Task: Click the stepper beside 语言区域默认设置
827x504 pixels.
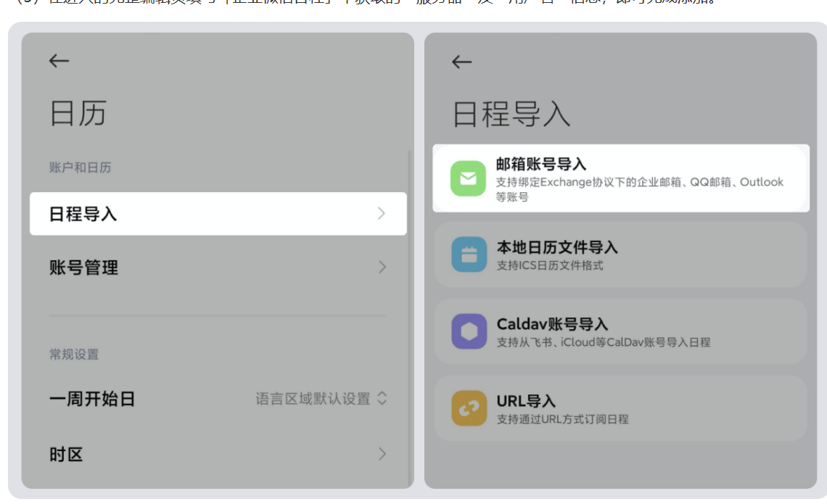Action: [x=382, y=398]
